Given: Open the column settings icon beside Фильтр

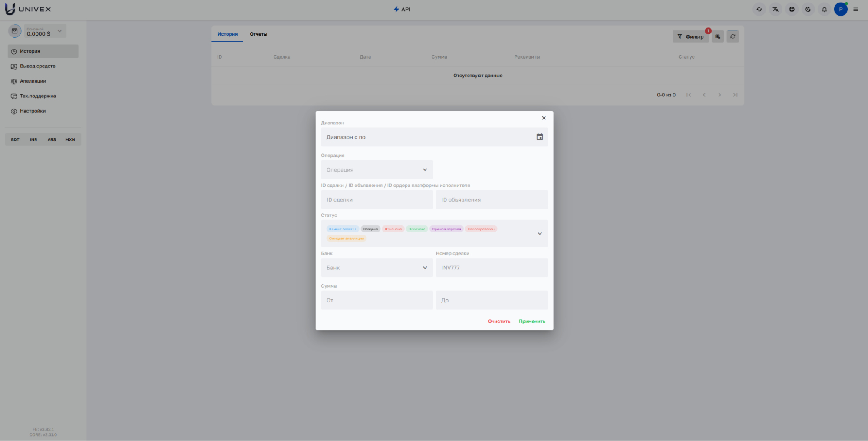Looking at the screenshot, I should click(717, 36).
